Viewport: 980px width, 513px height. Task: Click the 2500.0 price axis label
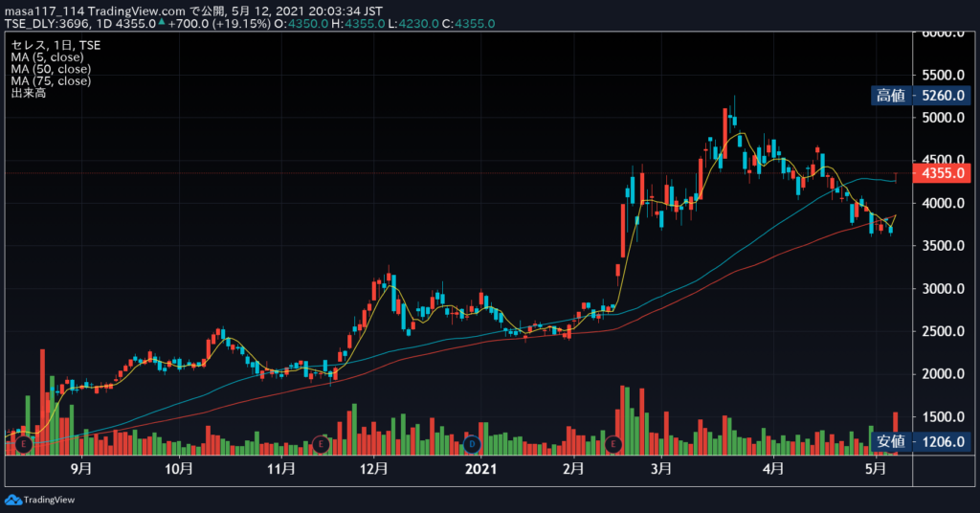tap(943, 331)
